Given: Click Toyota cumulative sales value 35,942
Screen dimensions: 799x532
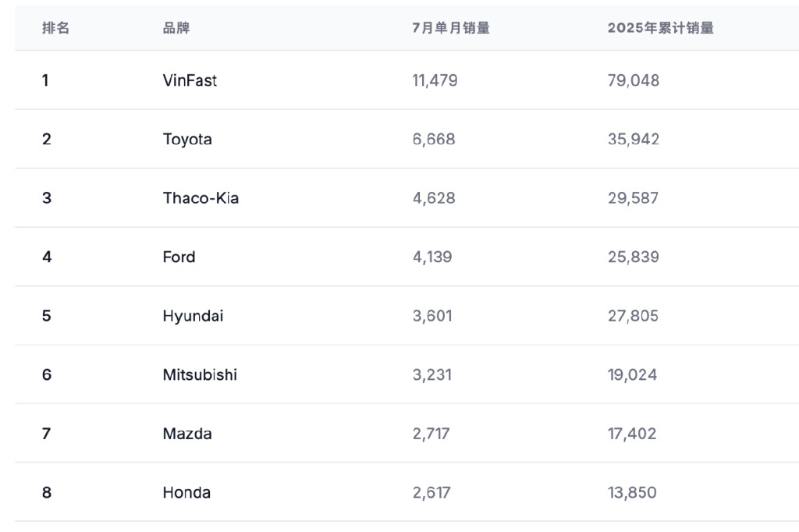Looking at the screenshot, I should pos(633,140).
